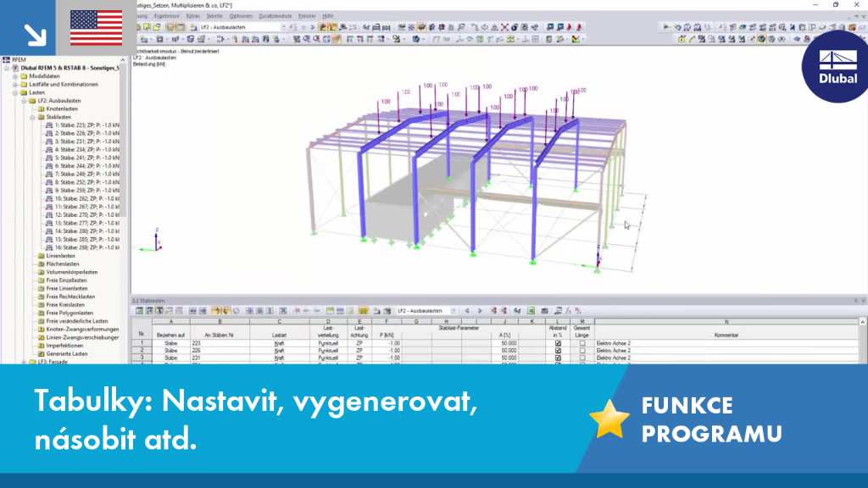Screen dimensions: 868x488
Task: Tick Abstand in % checkbox in row 1
Action: 558,344
